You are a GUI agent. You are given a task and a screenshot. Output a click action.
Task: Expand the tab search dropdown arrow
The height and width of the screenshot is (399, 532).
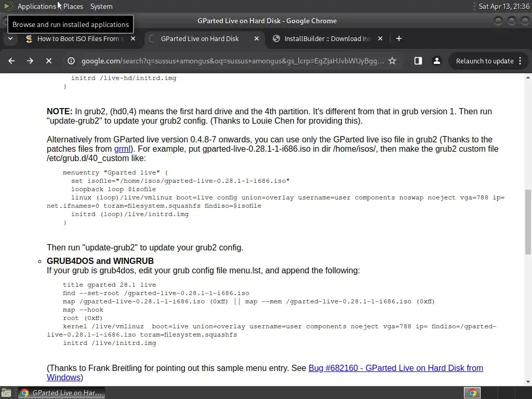(x=10, y=38)
